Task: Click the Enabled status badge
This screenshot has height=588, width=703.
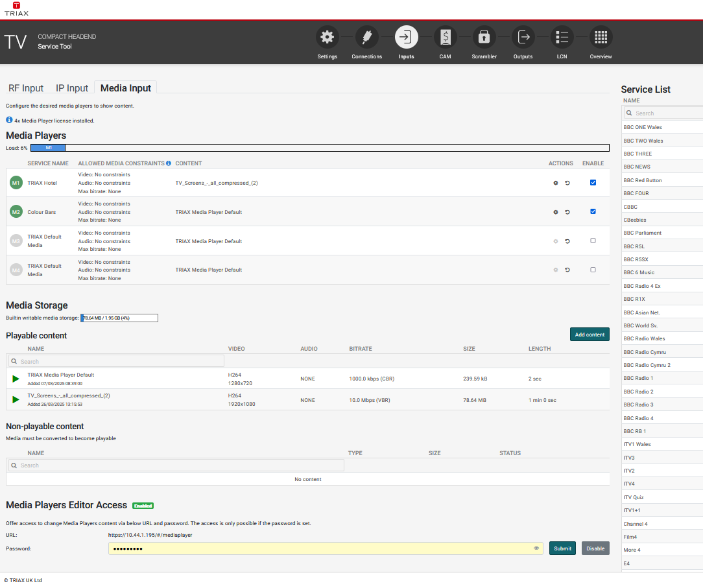Action: [x=143, y=506]
